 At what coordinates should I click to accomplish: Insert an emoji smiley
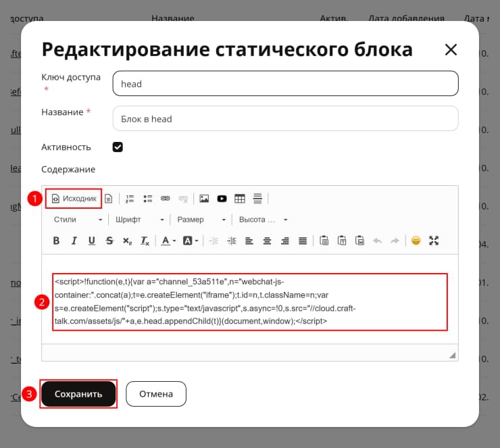(x=416, y=241)
